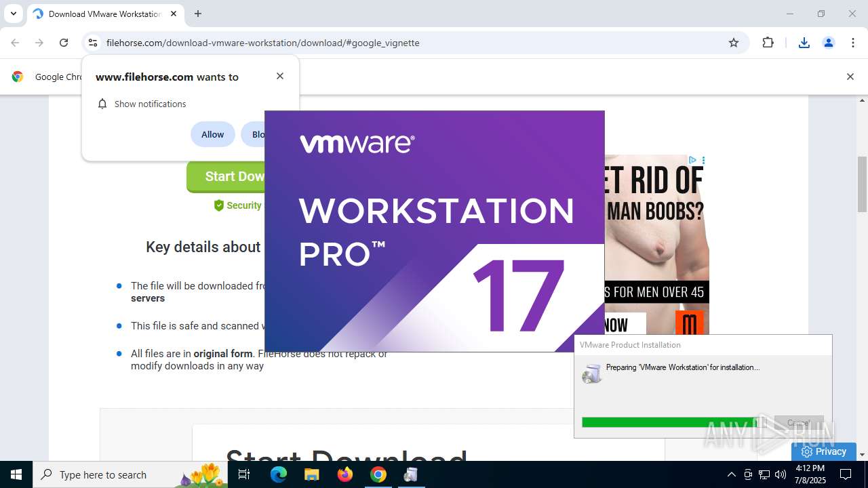Image resolution: width=868 pixels, height=488 pixels.
Task: Open File Explorer from taskbar
Action: click(311, 474)
